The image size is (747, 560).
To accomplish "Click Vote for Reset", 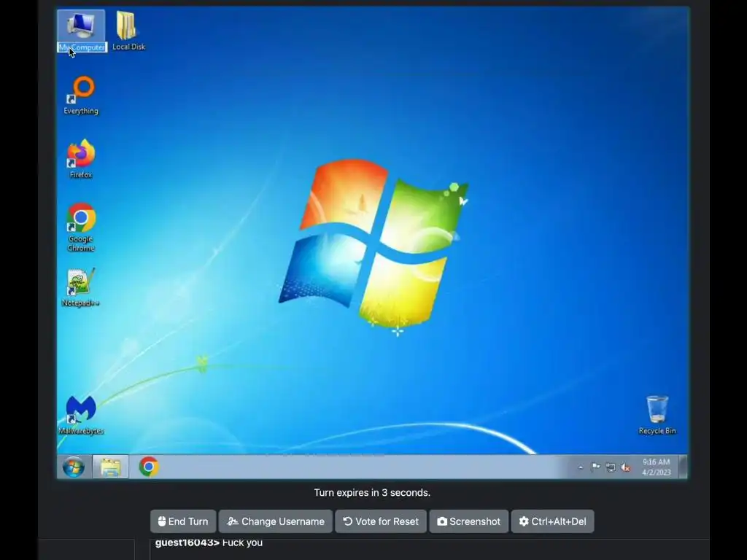I will click(381, 521).
